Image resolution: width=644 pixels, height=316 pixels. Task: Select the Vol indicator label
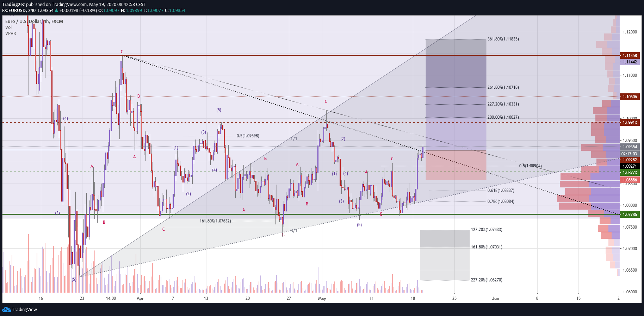[x=8, y=27]
